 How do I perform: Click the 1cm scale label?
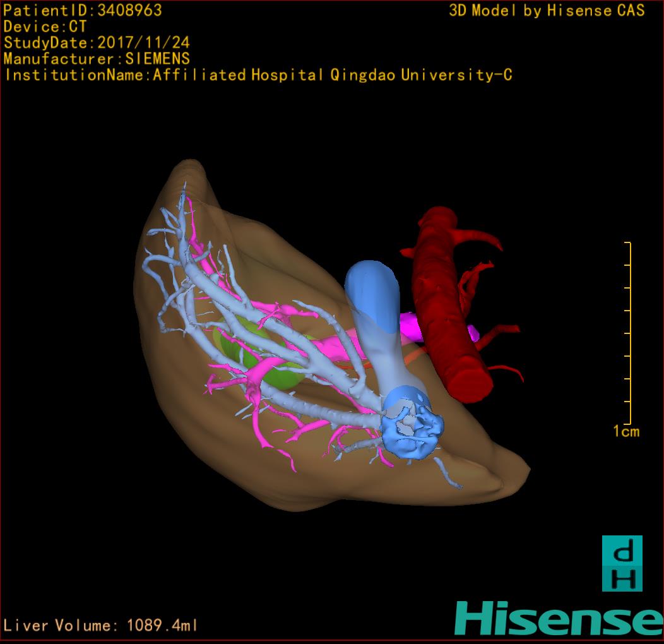(625, 432)
